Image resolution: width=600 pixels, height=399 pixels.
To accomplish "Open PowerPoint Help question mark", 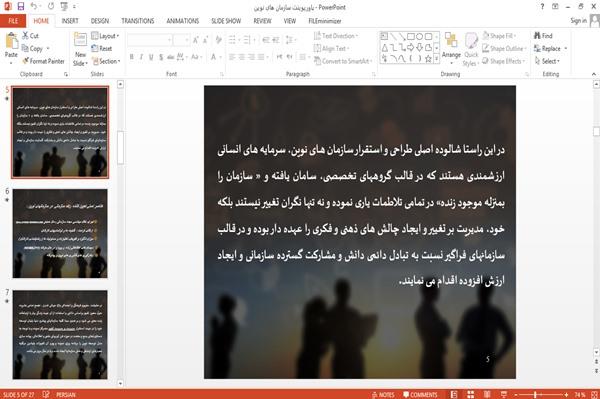I will tap(542, 7).
